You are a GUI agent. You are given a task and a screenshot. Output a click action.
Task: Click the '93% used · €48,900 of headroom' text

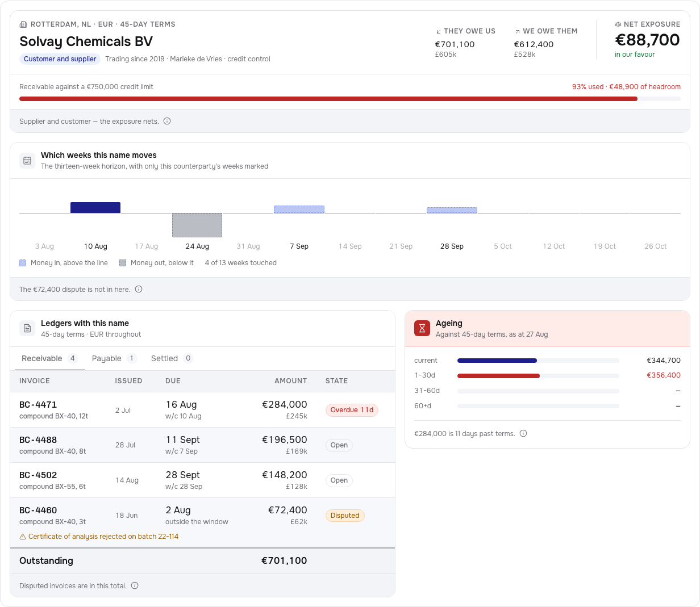tap(626, 87)
